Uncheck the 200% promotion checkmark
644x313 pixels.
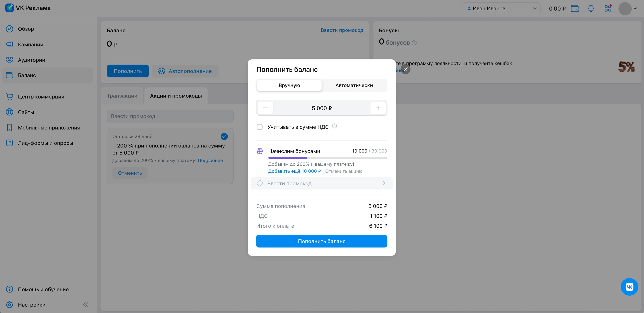point(224,137)
